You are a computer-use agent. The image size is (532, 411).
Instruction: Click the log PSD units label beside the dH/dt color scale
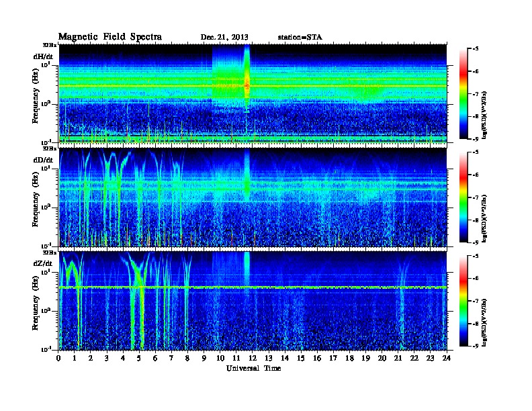tap(485, 115)
